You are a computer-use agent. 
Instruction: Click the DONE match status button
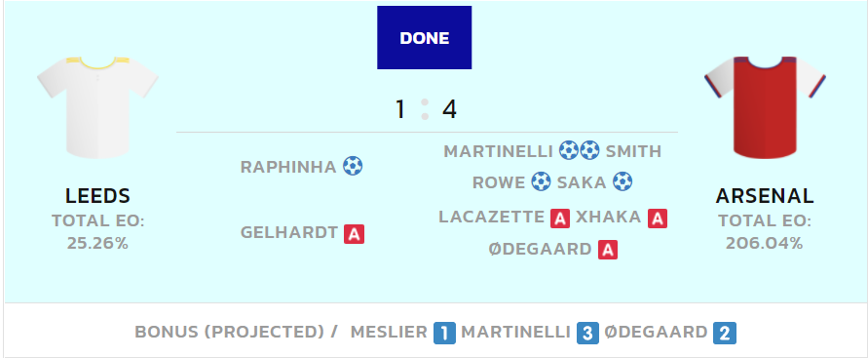(424, 38)
